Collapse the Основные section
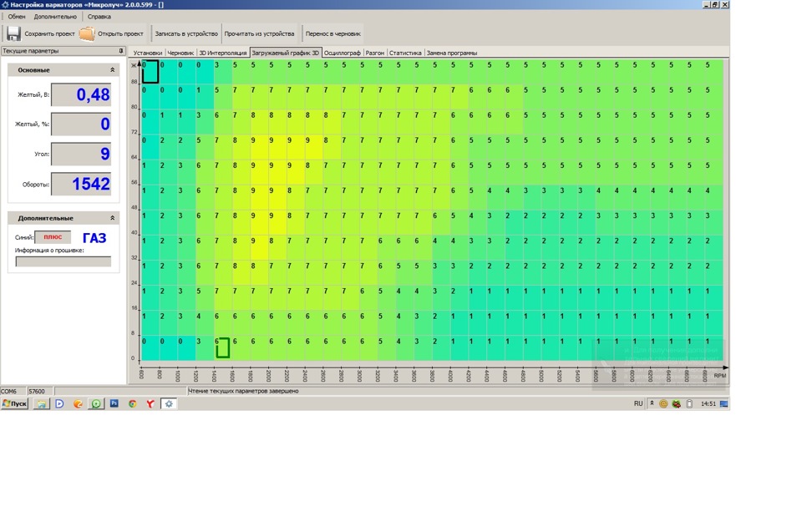This screenshot has height=532, width=802. (x=113, y=70)
